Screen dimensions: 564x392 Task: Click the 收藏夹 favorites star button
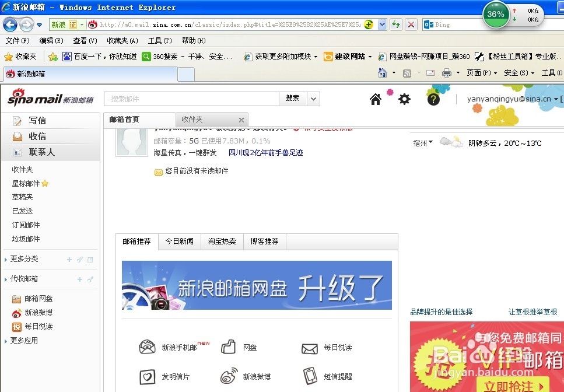pyautogui.click(x=20, y=57)
